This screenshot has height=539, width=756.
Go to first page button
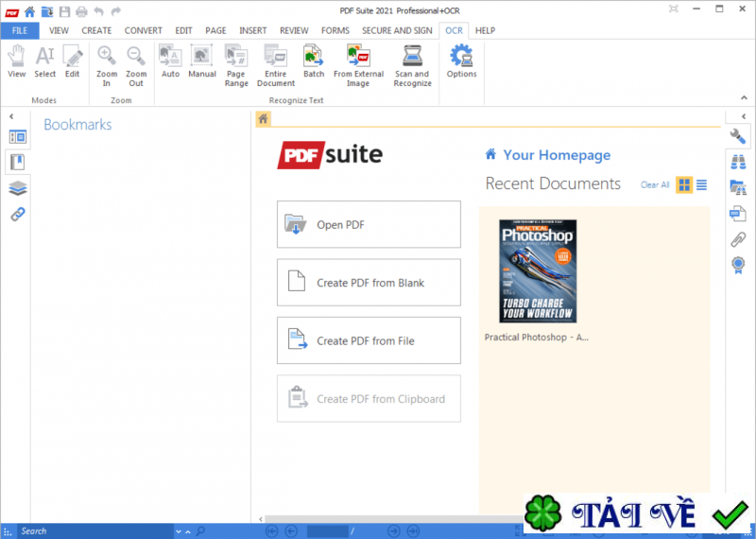pyautogui.click(x=272, y=531)
